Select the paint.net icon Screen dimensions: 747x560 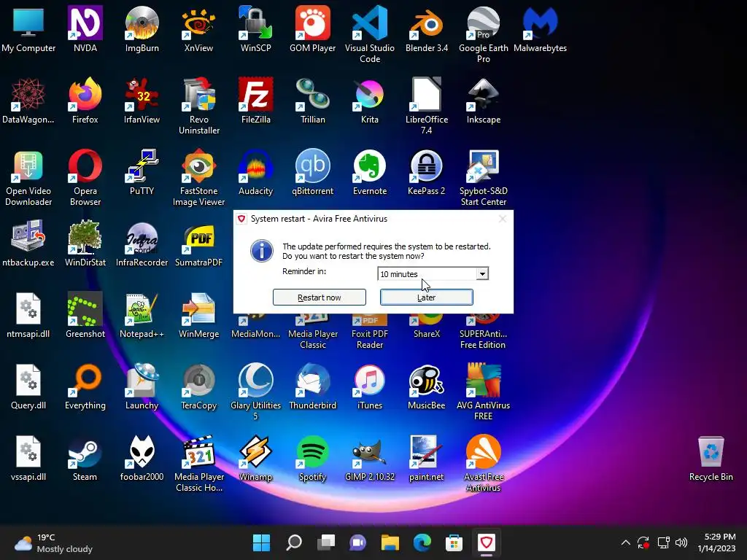pyautogui.click(x=426, y=458)
